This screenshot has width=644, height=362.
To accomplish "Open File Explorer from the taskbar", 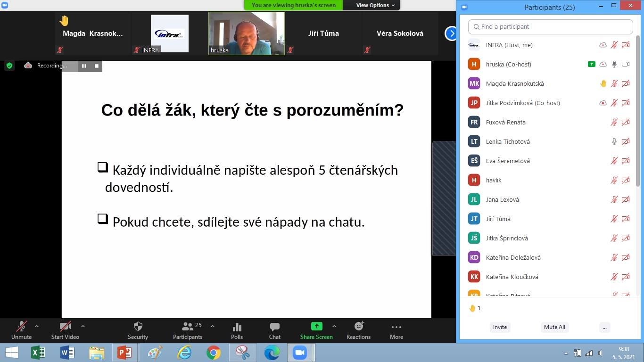I will coord(97,353).
